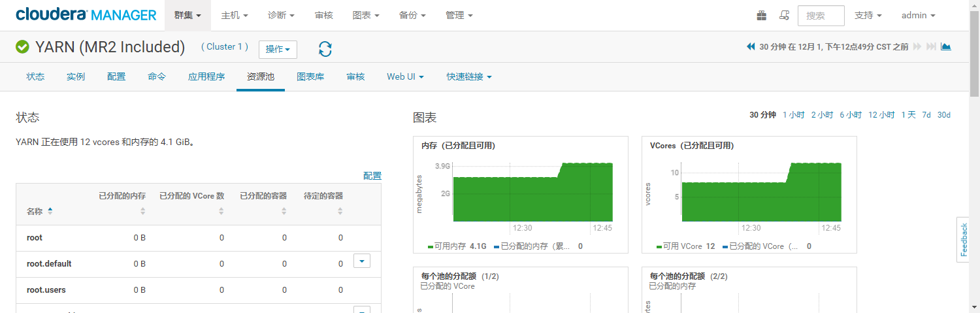Switch to the 状态 tab
This screenshot has width=980, height=313.
(x=35, y=76)
